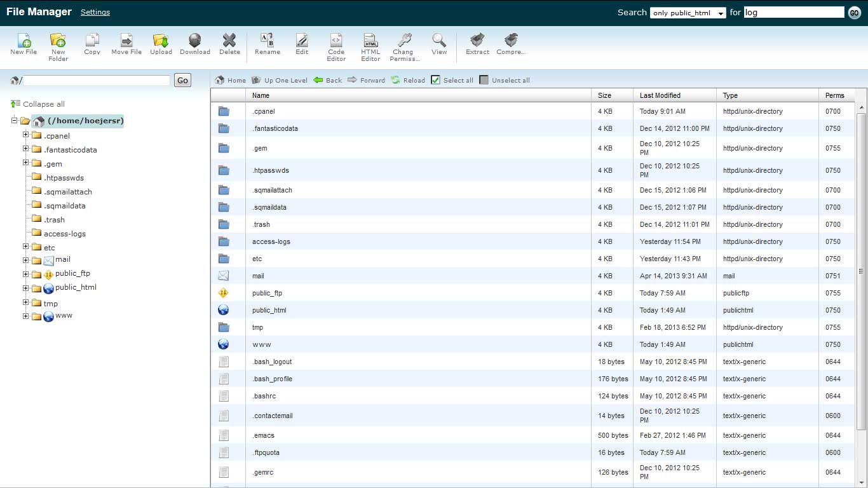Click the file list vertical scrollbar
The width and height of the screenshot is (868, 488).
point(861,270)
